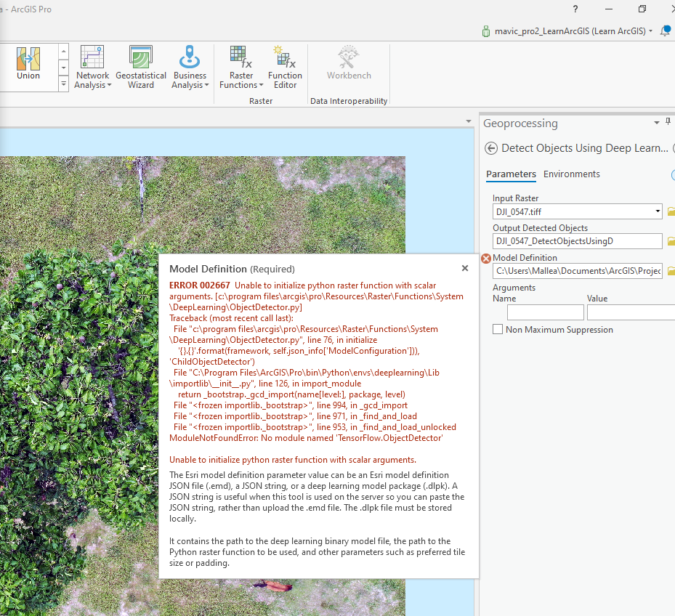This screenshot has height=616, width=675.
Task: Click the ModuleNotFoundError line
Action: coord(306,438)
